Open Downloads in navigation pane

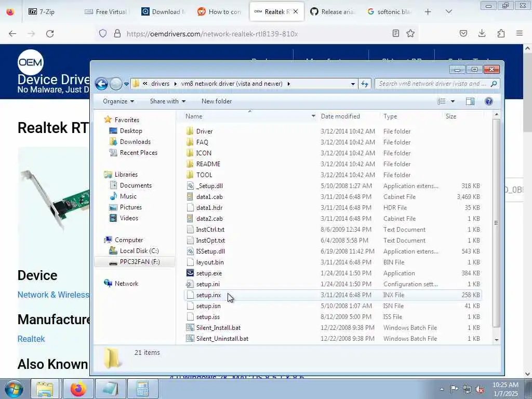click(x=135, y=141)
